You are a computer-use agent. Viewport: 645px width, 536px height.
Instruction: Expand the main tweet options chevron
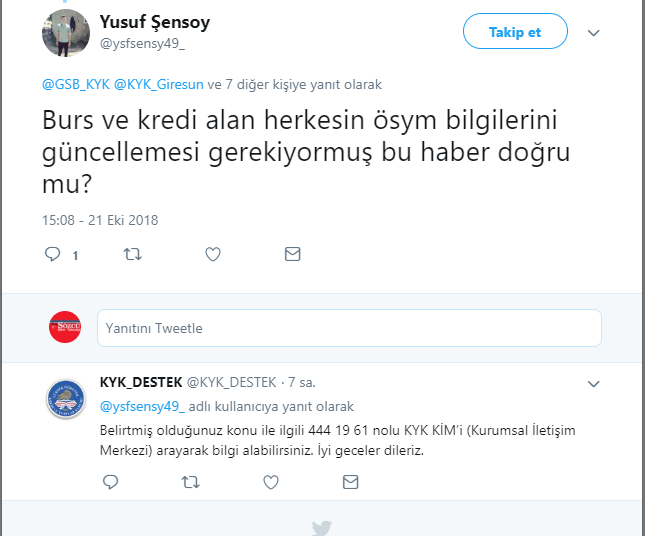[593, 33]
